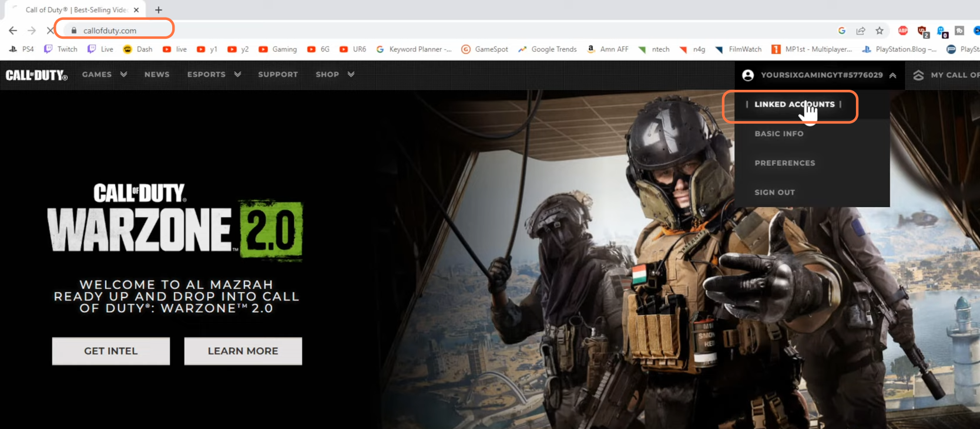980x429 pixels.
Task: Open the PS4 bookmark
Action: (21, 49)
